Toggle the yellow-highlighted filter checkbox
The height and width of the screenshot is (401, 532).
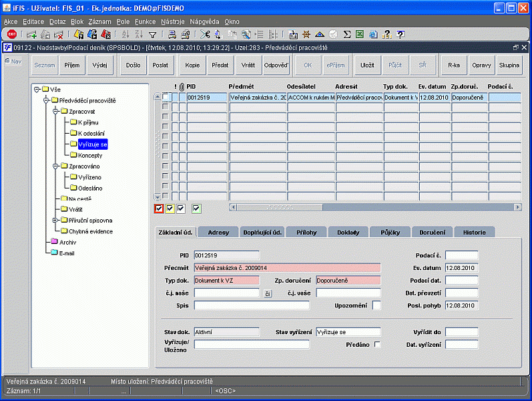coord(170,209)
